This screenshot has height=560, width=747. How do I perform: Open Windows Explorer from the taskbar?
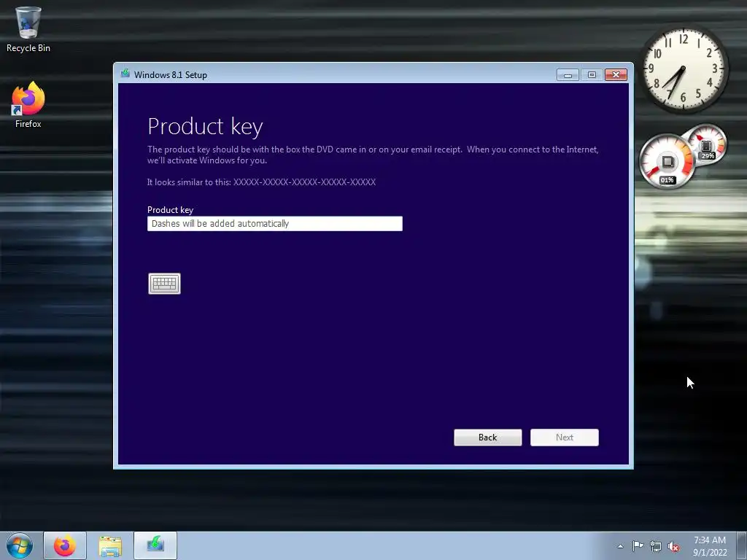click(110, 545)
